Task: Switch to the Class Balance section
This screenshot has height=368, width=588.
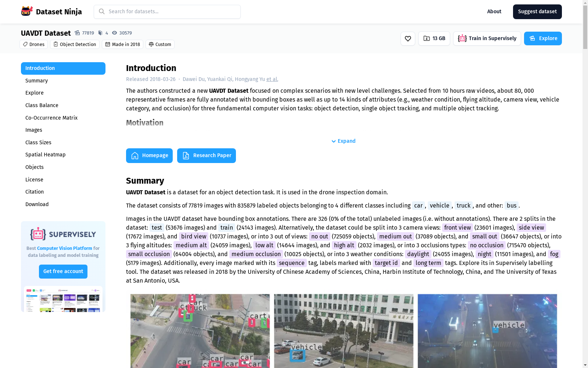Action: [42, 105]
